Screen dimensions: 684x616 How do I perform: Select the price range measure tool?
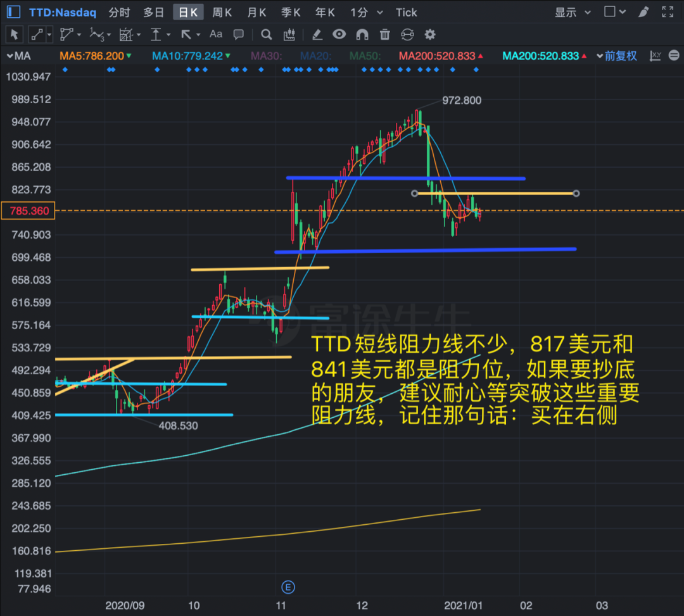(156, 34)
